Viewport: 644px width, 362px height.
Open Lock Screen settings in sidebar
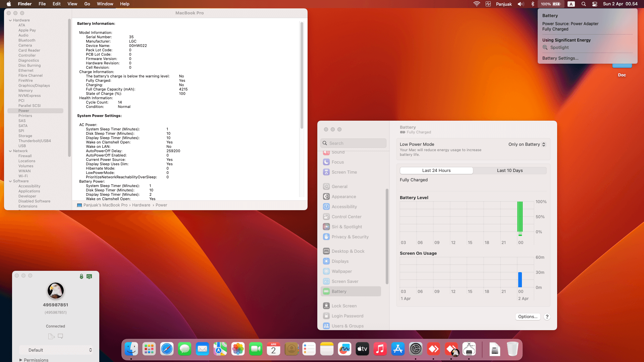[344, 306]
